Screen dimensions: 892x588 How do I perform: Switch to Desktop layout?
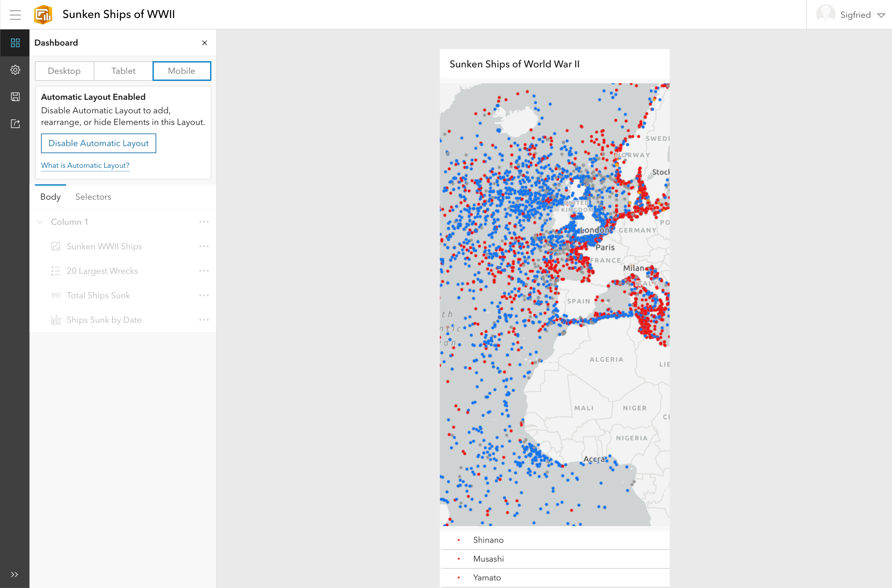64,71
